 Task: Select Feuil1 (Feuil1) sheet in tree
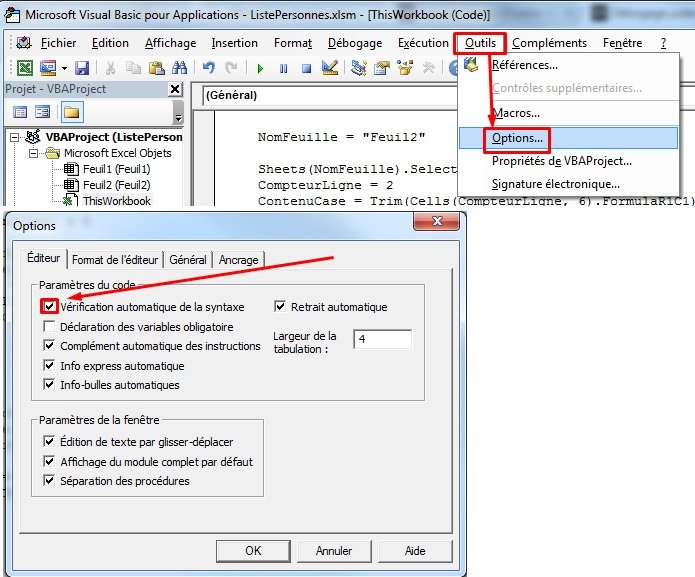[117, 169]
